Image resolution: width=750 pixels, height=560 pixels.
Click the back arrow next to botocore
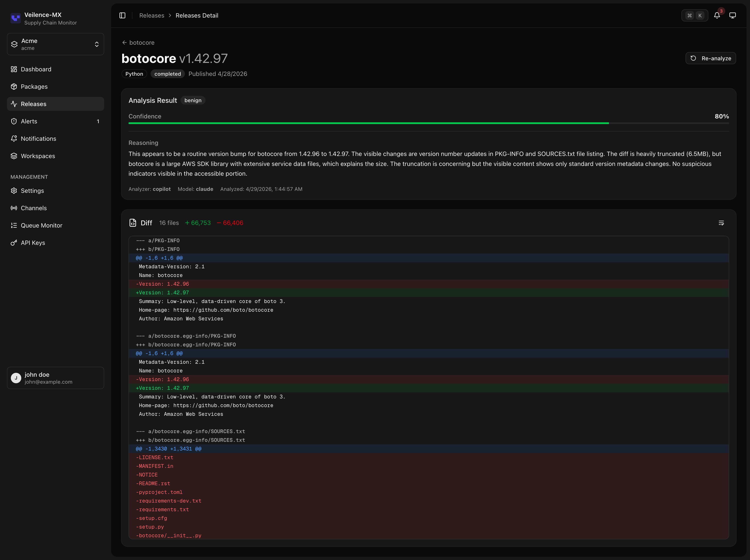tap(124, 42)
